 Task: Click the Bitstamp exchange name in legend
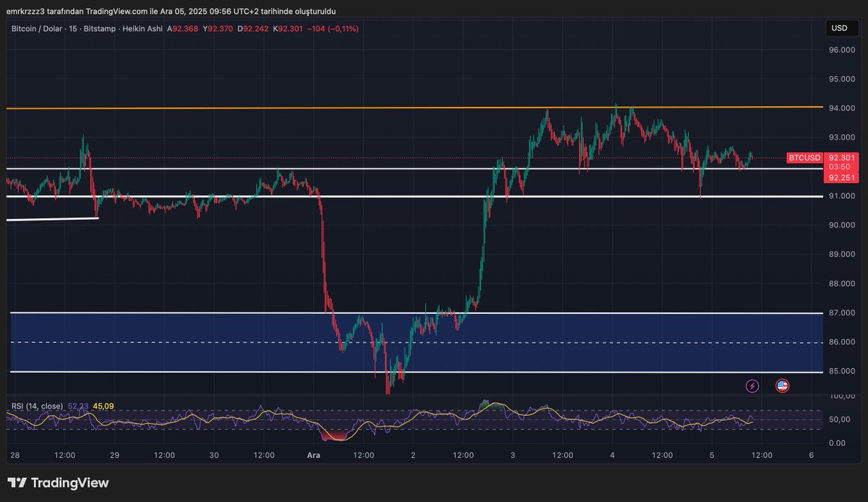[x=99, y=28]
